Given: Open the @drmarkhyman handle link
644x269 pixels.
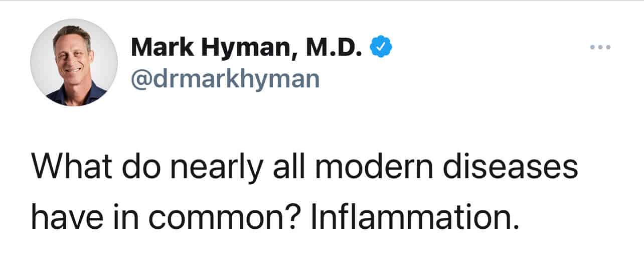Looking at the screenshot, I should [225, 78].
